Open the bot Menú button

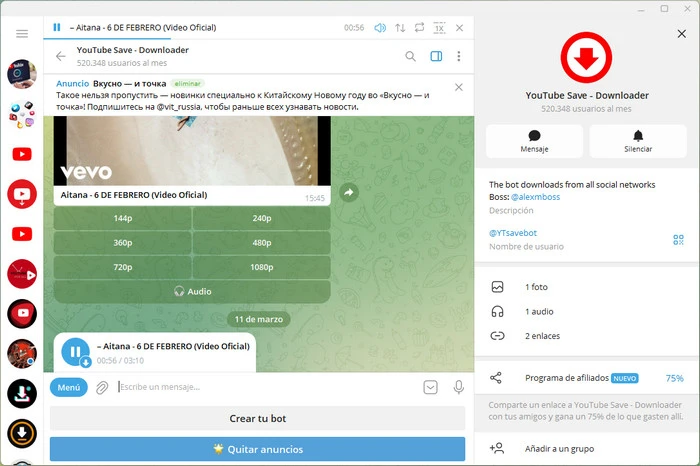coord(69,387)
